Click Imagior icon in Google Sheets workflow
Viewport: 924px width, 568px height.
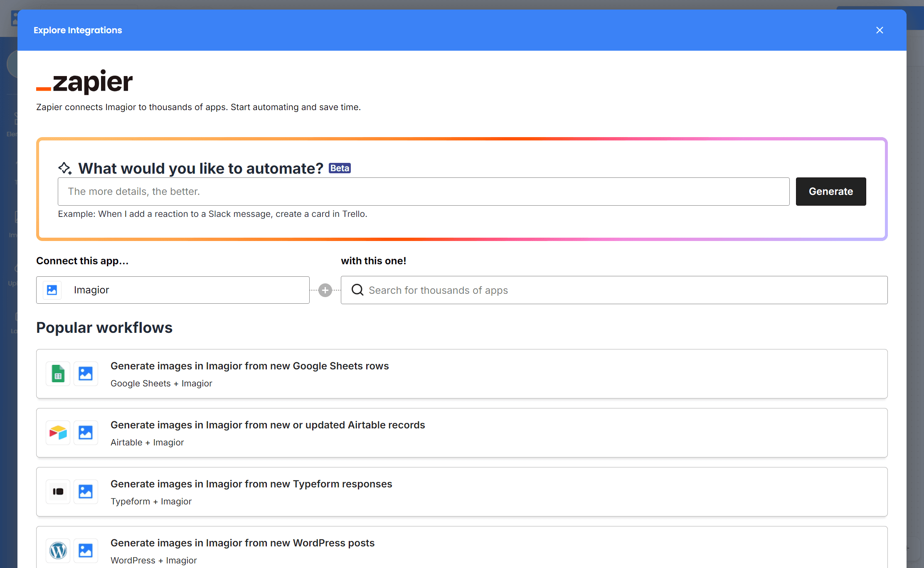(86, 374)
